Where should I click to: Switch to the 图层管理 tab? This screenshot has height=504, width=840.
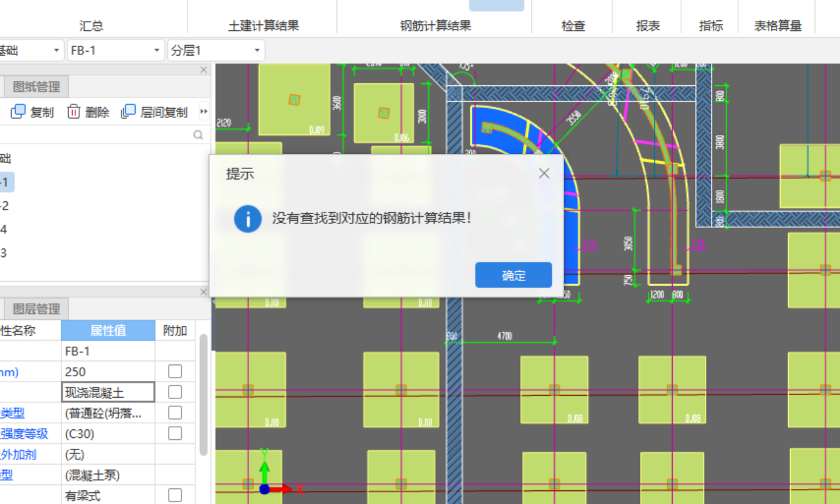(x=37, y=309)
